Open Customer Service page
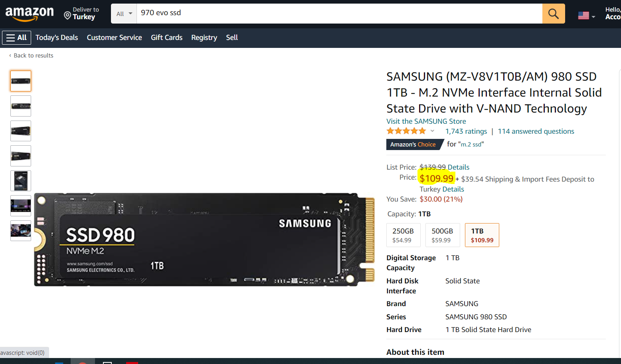The width and height of the screenshot is (621, 364). 115,38
